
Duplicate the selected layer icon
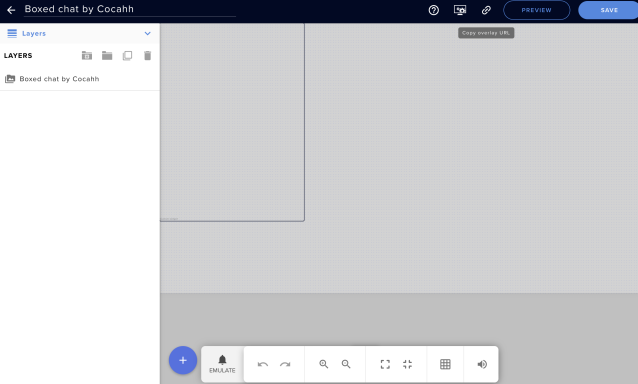pos(127,55)
